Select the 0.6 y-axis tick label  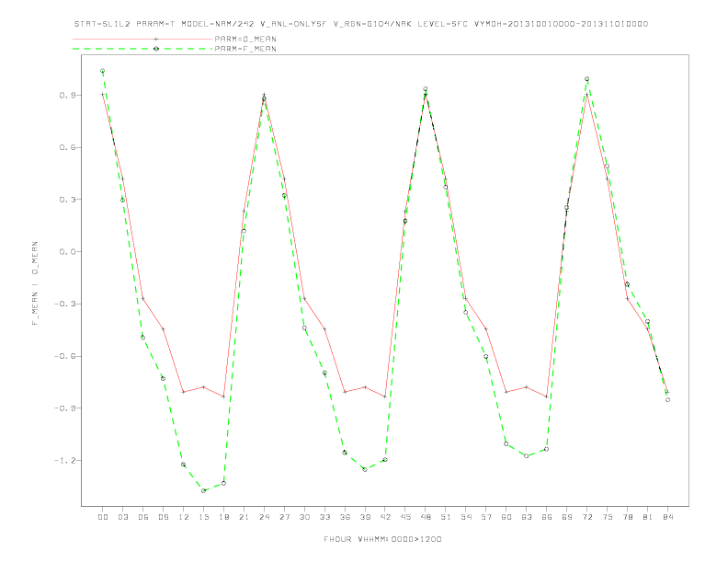tap(67, 147)
